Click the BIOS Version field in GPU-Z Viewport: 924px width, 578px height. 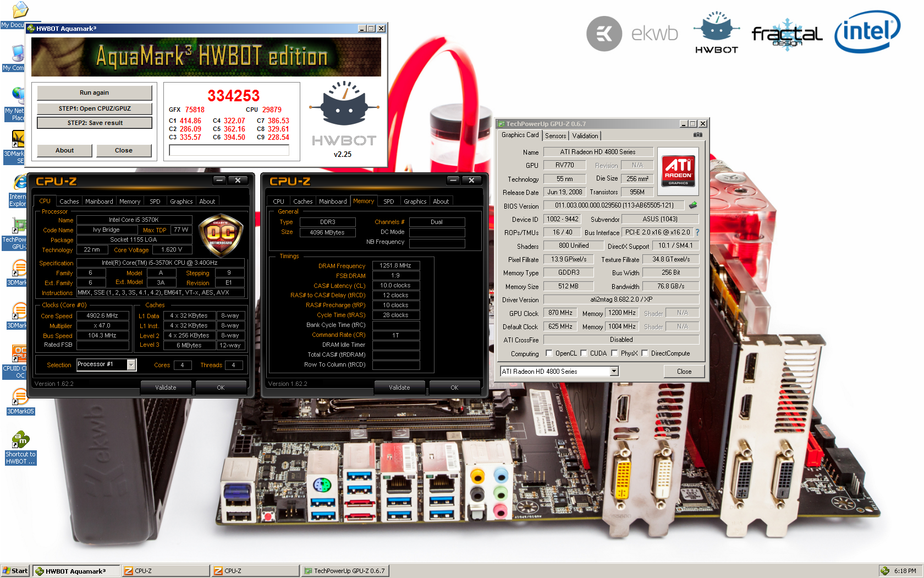click(x=614, y=205)
